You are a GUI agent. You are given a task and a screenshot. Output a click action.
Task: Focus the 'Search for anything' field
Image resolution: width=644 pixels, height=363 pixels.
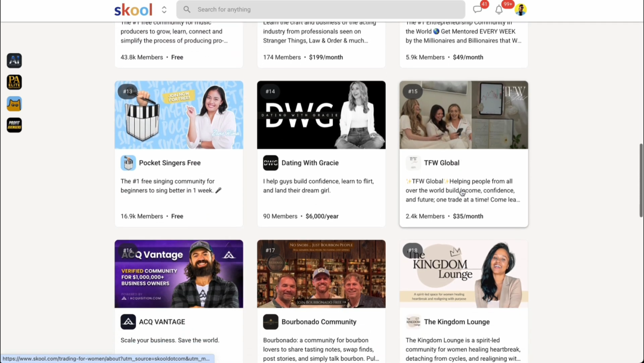pyautogui.click(x=321, y=10)
